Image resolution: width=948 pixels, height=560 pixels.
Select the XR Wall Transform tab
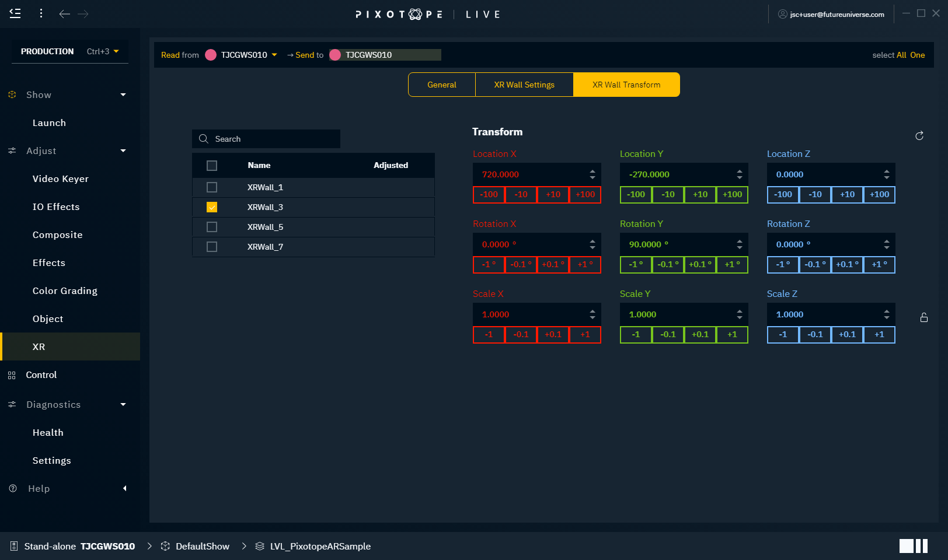coord(626,85)
